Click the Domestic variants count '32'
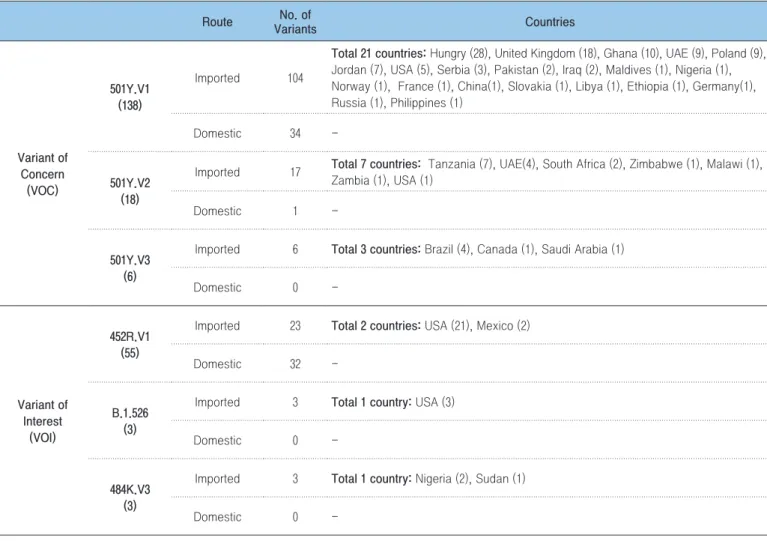The image size is (767, 541). (x=295, y=364)
